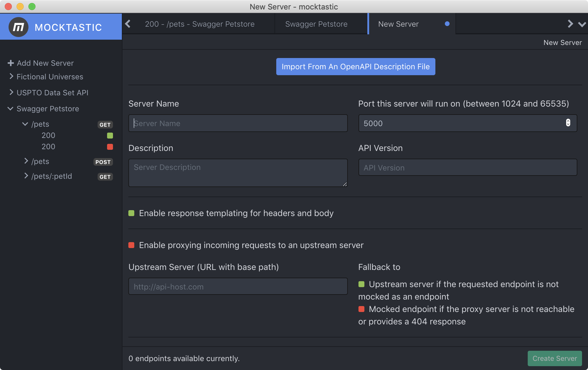The height and width of the screenshot is (370, 588).
Task: Toggle fallback to mocked endpoint option
Action: [x=361, y=309]
